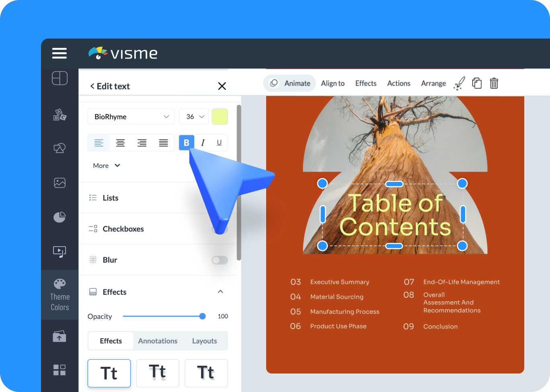The height and width of the screenshot is (392, 550).
Task: Open the shapes and graphics sidebar icon
Action: pos(60,148)
